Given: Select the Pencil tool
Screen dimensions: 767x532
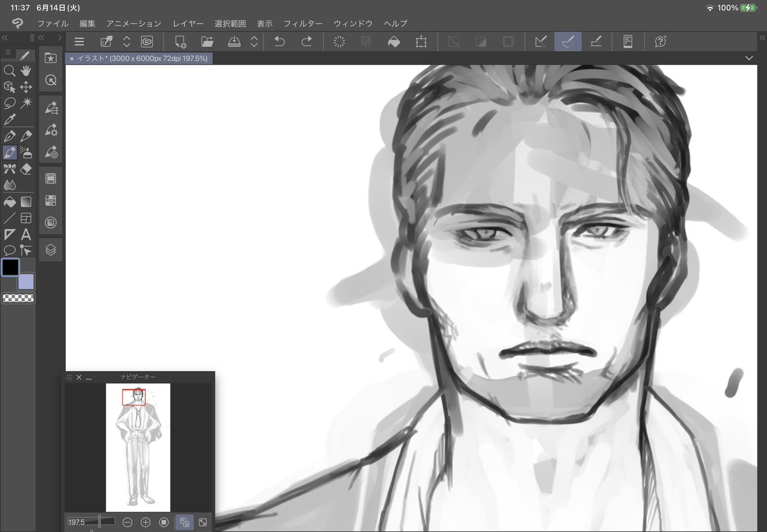Looking at the screenshot, I should pyautogui.click(x=26, y=136).
